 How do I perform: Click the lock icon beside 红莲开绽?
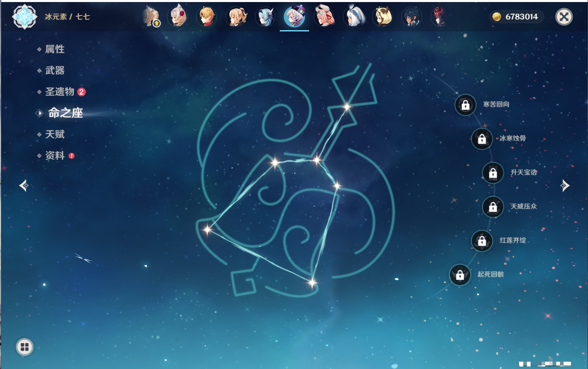(482, 241)
